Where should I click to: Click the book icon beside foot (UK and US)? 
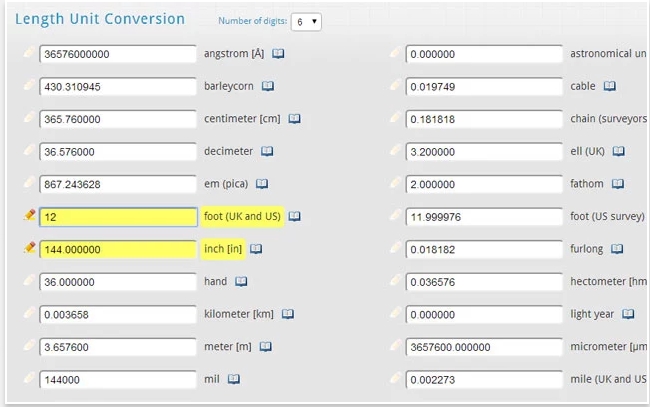point(294,216)
